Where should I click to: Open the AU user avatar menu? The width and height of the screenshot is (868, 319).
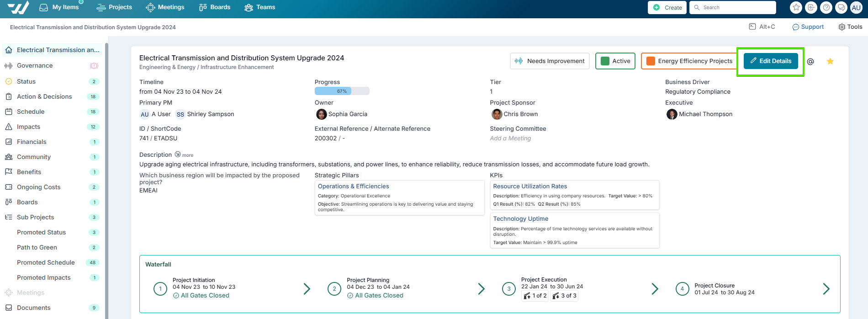click(x=856, y=7)
